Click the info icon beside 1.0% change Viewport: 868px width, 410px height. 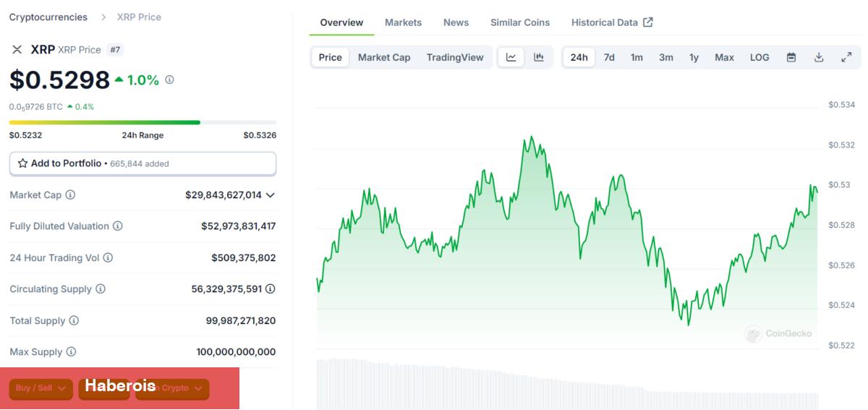point(169,80)
